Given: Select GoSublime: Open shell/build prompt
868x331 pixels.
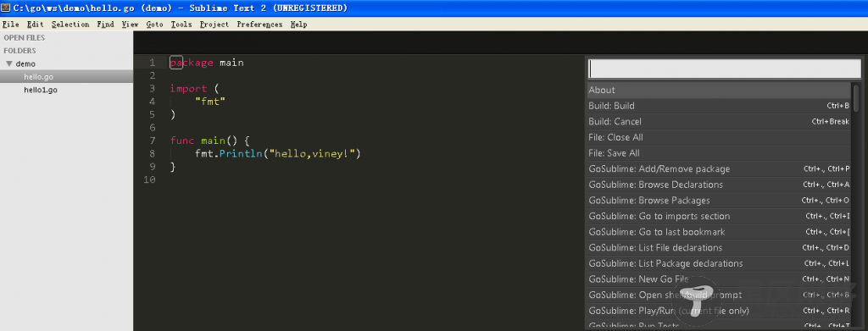Looking at the screenshot, I should coord(719,295).
